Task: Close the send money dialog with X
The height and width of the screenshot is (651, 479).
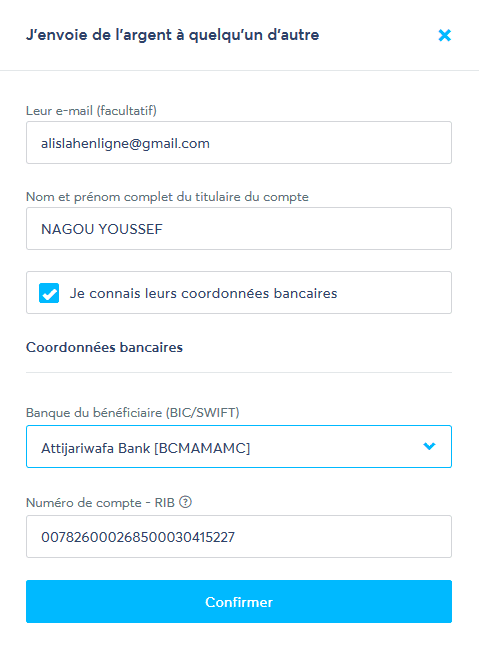Action: 445,35
